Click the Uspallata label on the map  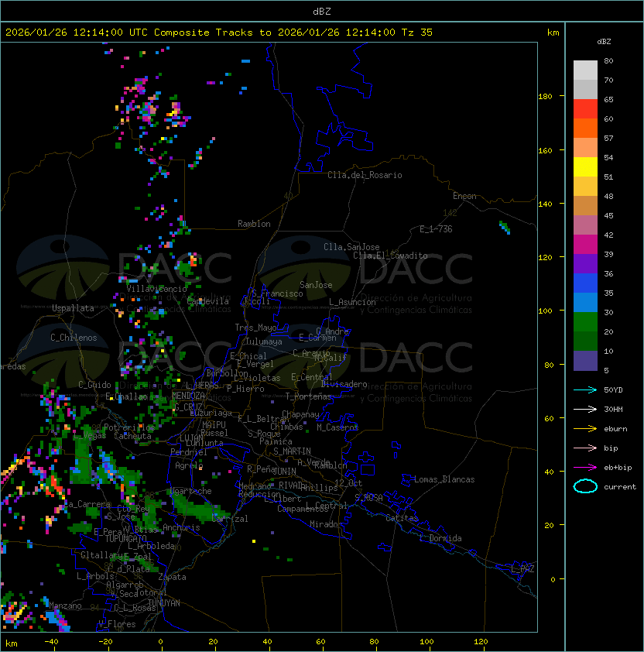click(73, 308)
